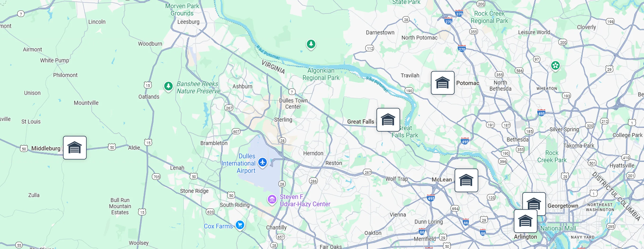Click the Algonkian Regional Park label
644x249 pixels.
click(x=321, y=74)
